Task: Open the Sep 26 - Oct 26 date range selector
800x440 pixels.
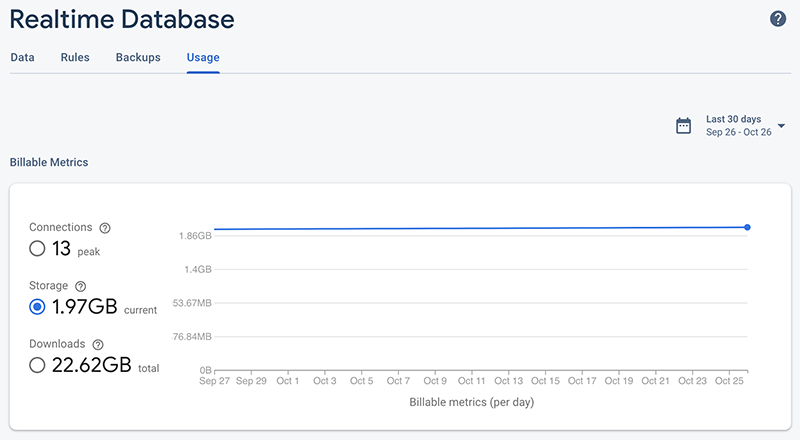Action: pyautogui.click(x=739, y=132)
